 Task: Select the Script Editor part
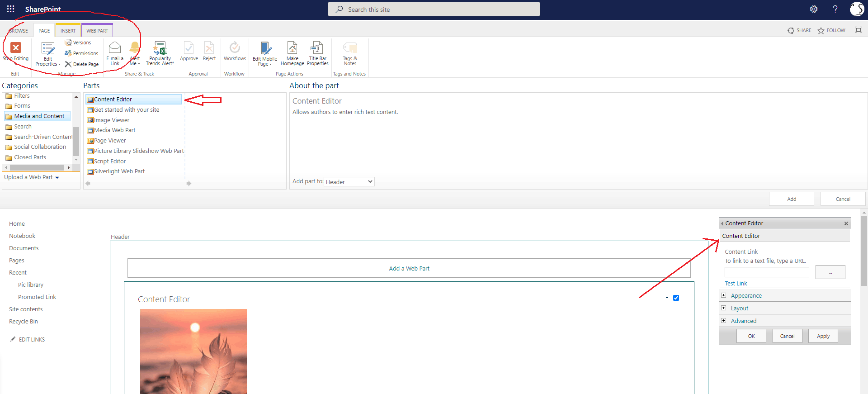(x=107, y=161)
